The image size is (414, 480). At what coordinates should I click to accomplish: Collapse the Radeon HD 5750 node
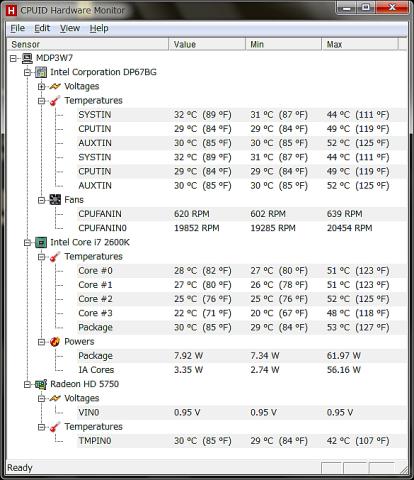[x=28, y=384]
